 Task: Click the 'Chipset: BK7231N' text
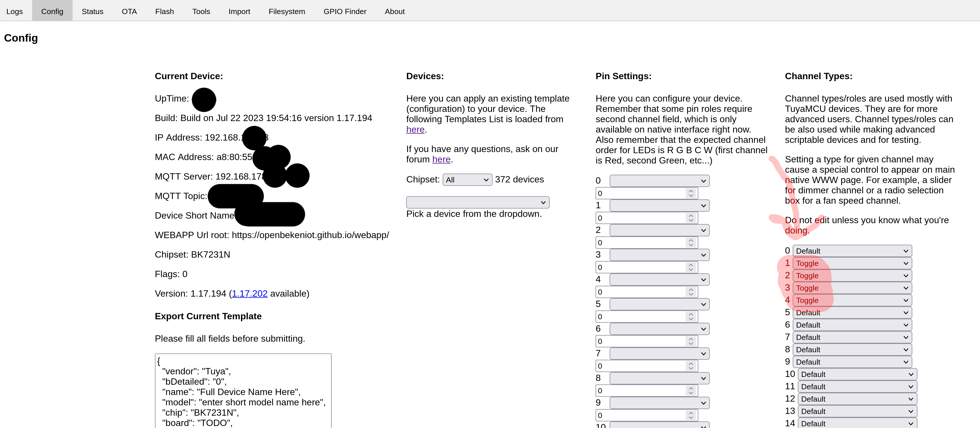tap(192, 254)
